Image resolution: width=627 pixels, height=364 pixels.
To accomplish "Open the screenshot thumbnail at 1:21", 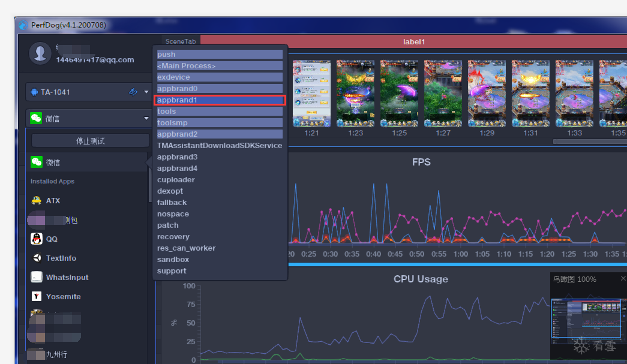I will (311, 94).
